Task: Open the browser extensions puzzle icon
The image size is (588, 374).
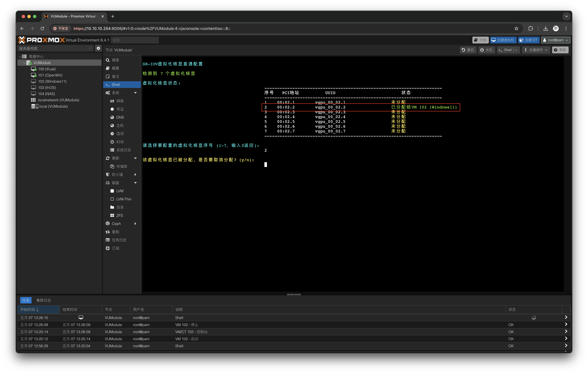Action: tap(530, 29)
